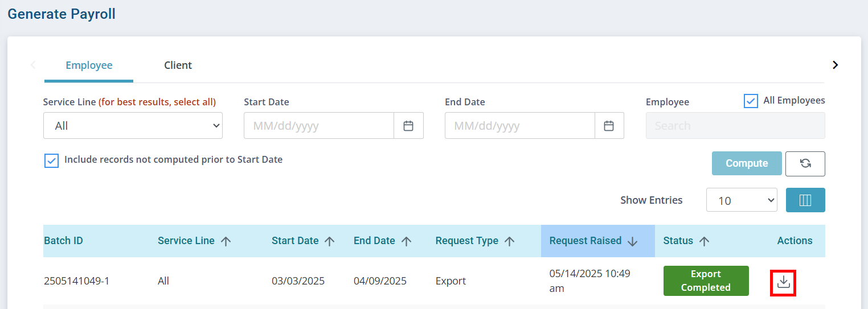Select the Employee tab
Screen dimensions: 868x309
point(89,65)
